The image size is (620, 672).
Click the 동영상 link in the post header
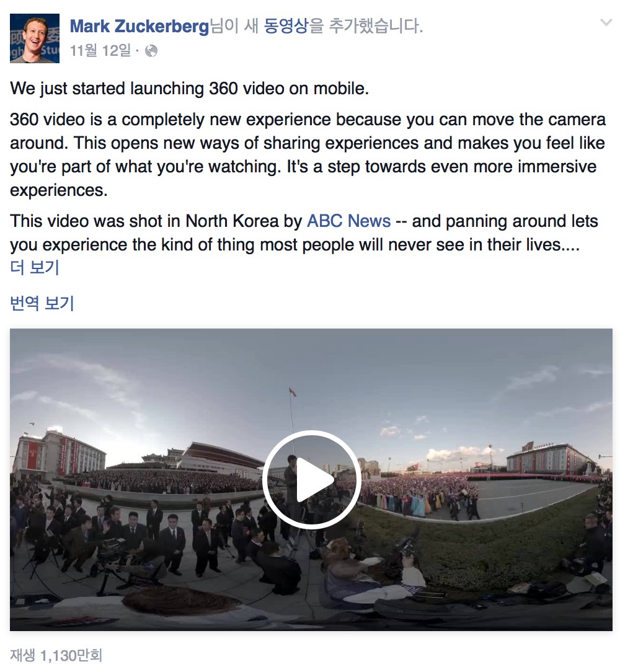pyautogui.click(x=286, y=26)
